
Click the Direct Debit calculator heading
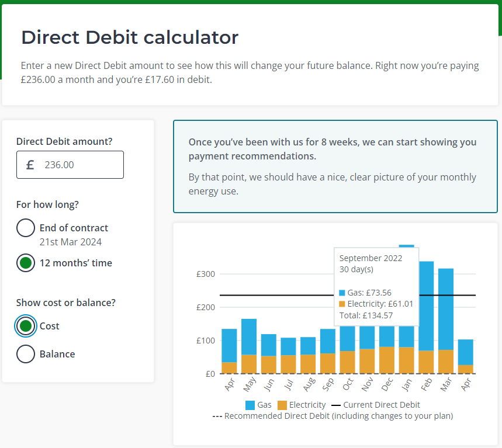[130, 37]
